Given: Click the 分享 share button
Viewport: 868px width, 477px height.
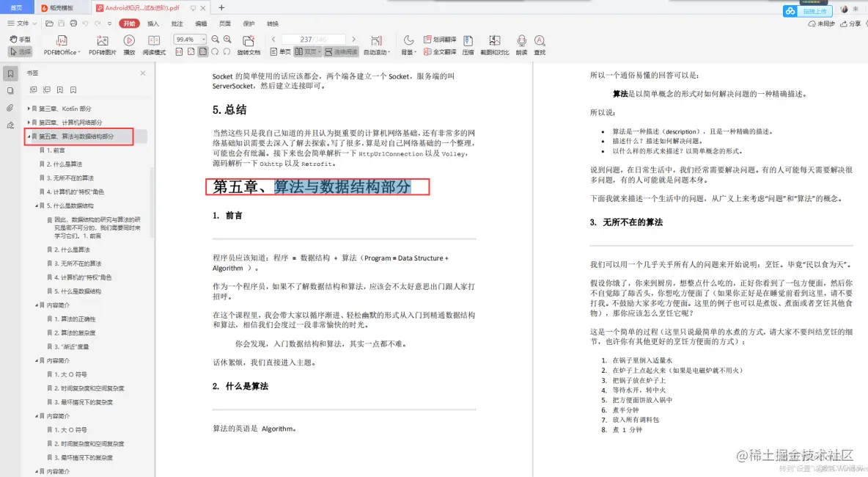Looking at the screenshot, I should tap(852, 24).
